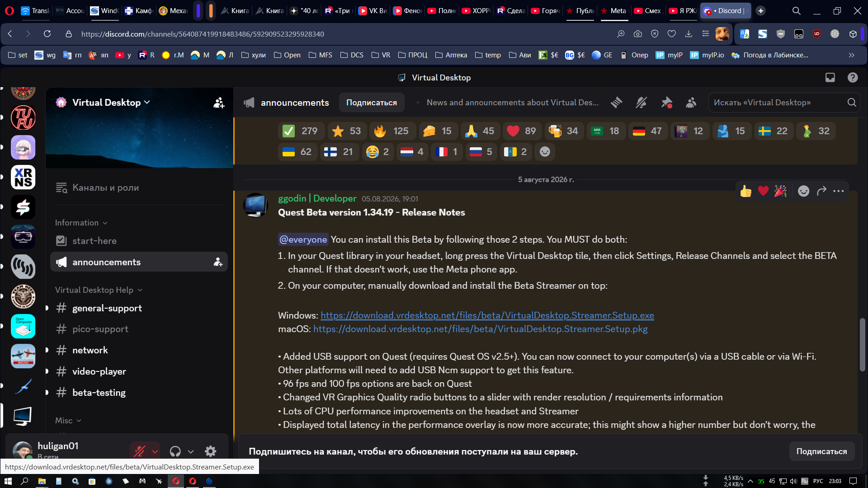This screenshot has height=488, width=868.
Task: Open headphones output options arrow
Action: [x=191, y=451]
